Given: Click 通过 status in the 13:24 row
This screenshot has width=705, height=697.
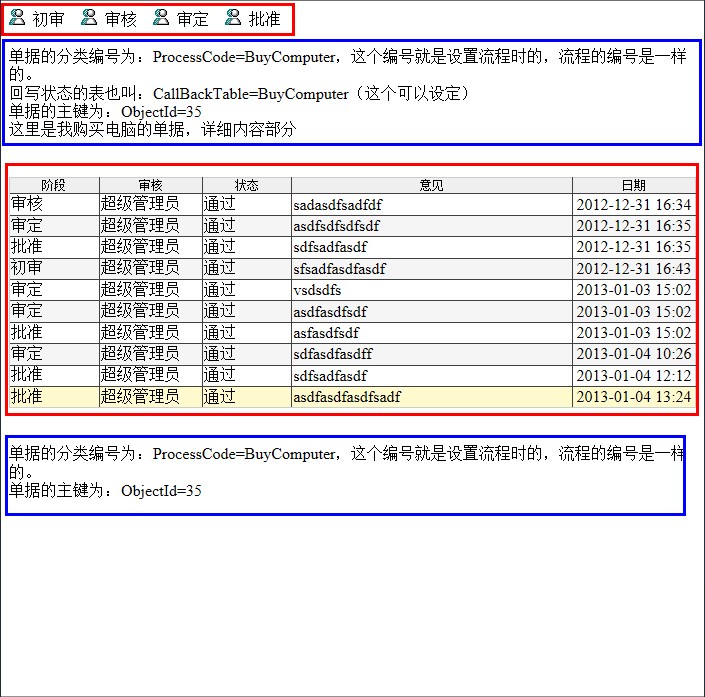Looking at the screenshot, I should (x=247, y=397).
